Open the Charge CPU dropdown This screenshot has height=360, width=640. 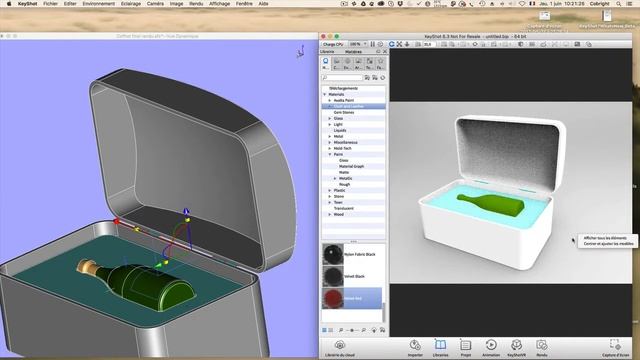(x=333, y=44)
